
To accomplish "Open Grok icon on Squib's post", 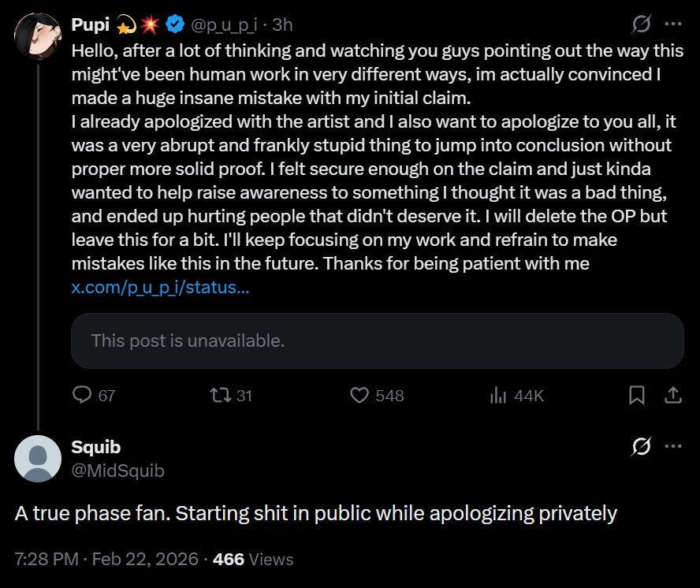I will tap(642, 447).
